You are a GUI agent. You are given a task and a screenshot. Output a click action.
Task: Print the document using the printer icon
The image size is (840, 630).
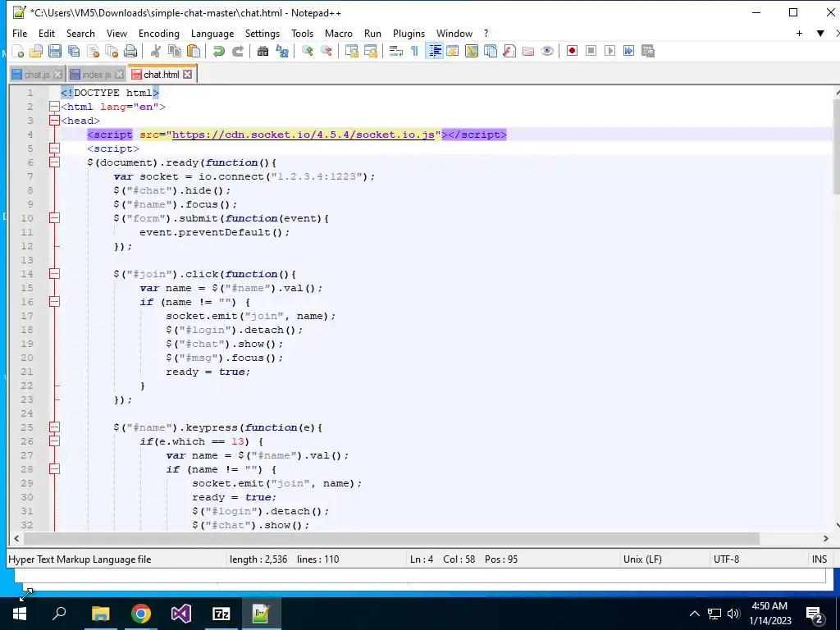[x=130, y=51]
